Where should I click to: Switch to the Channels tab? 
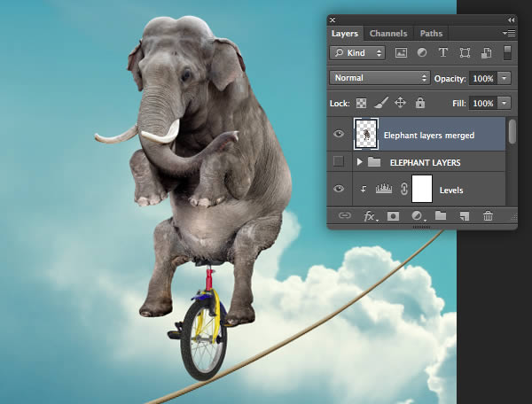click(x=388, y=33)
